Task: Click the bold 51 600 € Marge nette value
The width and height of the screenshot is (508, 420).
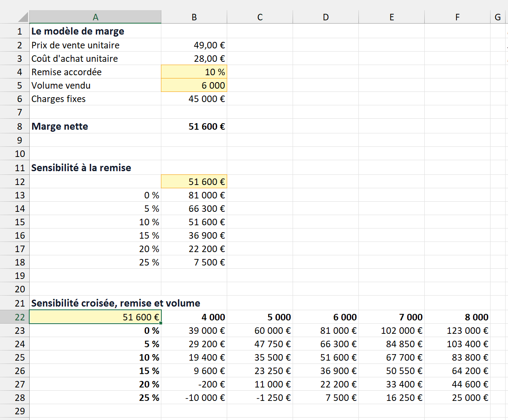Action: [194, 126]
